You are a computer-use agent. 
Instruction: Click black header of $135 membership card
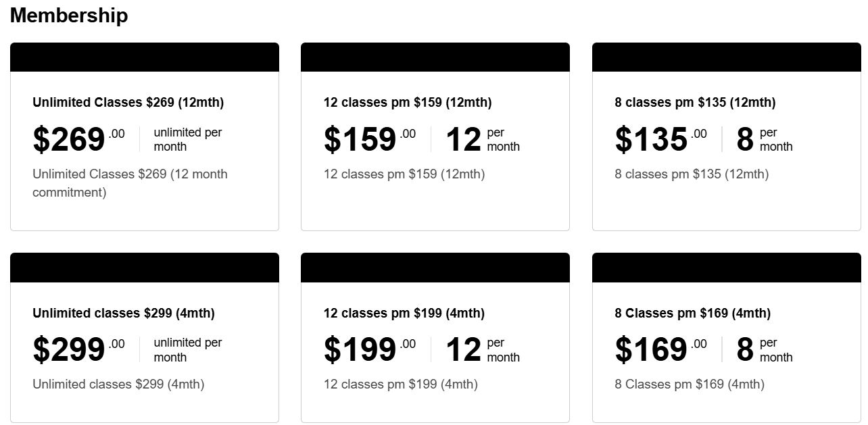coord(727,57)
